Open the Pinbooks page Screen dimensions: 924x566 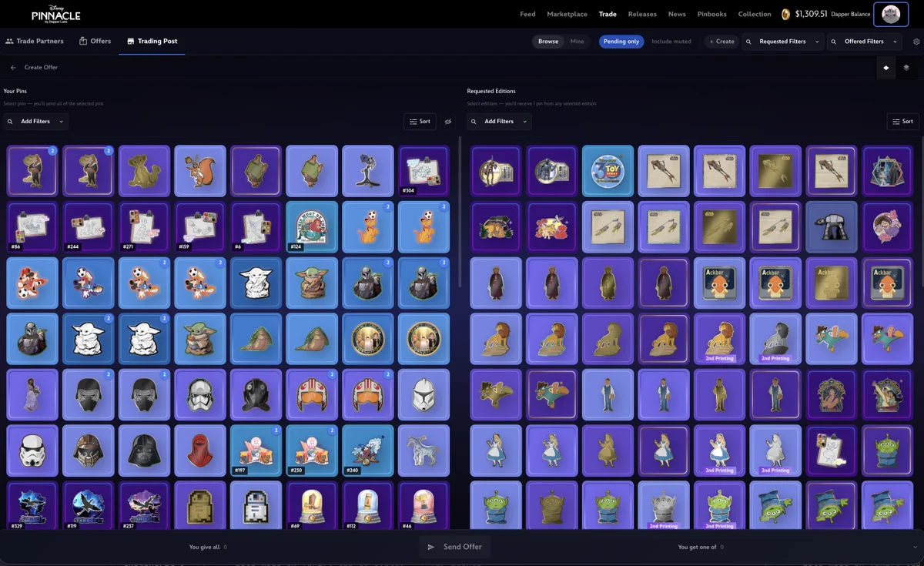coord(711,14)
